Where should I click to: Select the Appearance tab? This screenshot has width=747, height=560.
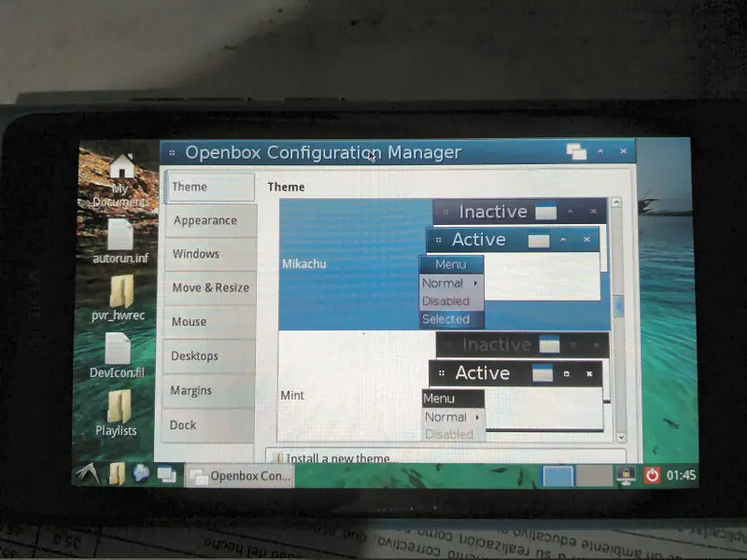tap(211, 220)
